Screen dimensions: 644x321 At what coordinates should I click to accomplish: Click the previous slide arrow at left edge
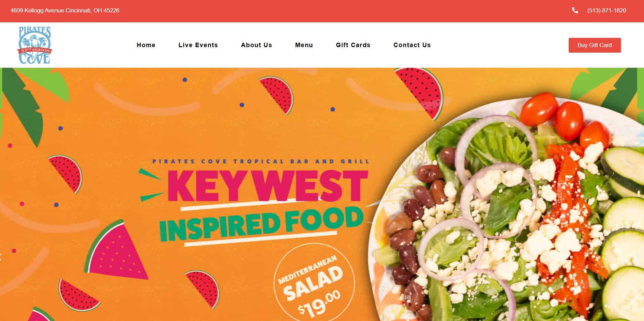click(x=1, y=257)
